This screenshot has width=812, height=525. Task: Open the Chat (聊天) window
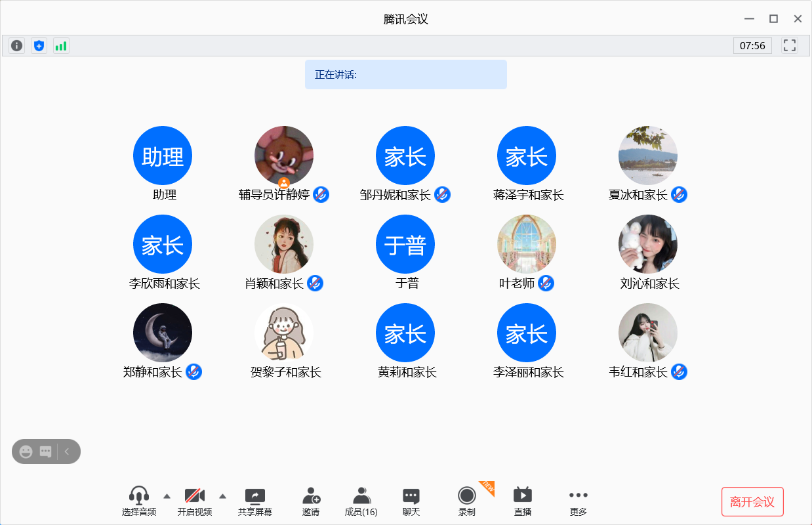tap(411, 501)
